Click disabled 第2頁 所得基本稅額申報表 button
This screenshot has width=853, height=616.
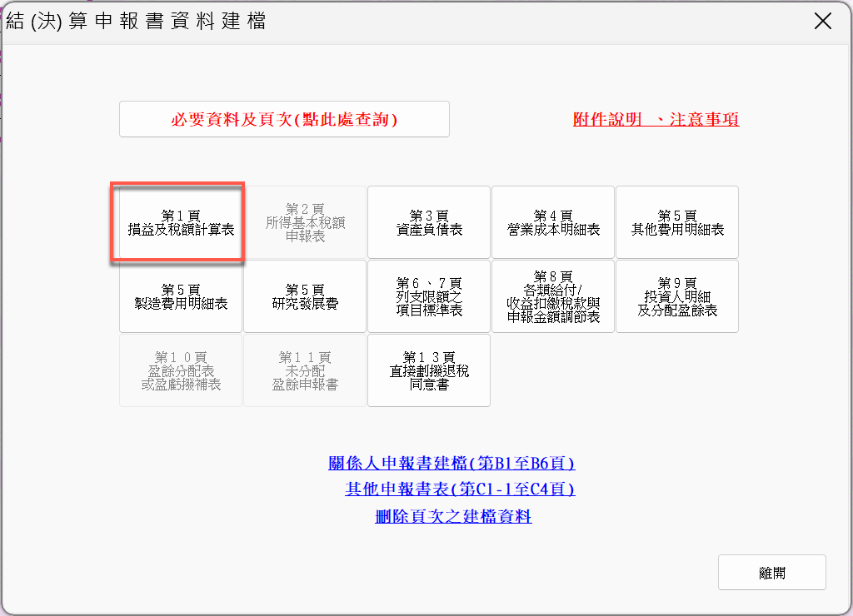click(305, 222)
